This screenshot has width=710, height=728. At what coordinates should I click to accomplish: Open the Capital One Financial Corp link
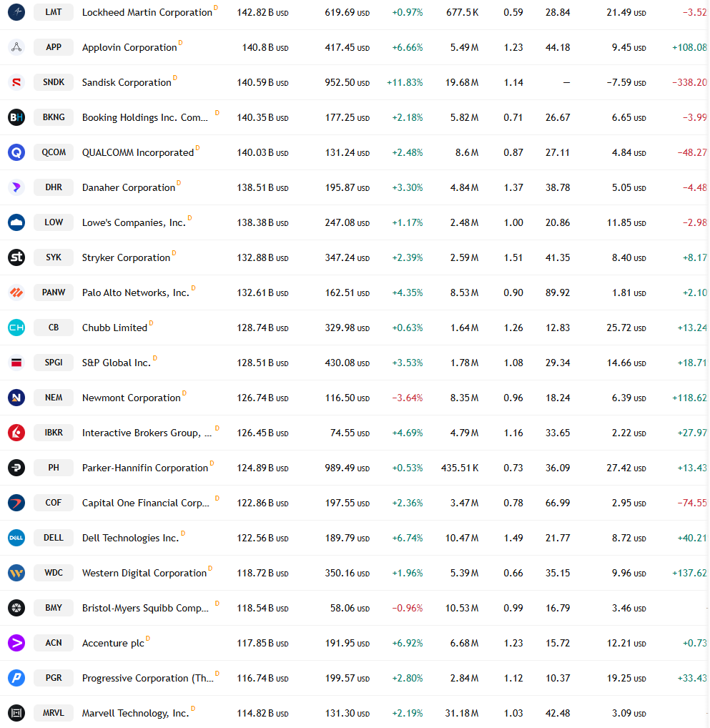(146, 503)
